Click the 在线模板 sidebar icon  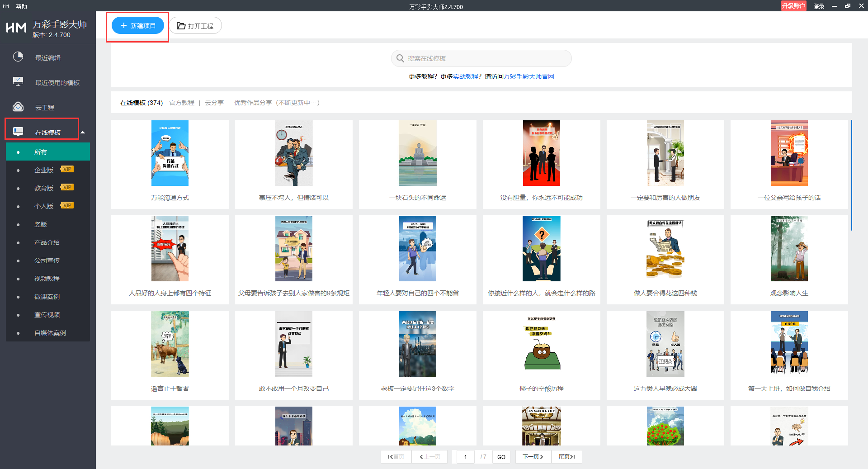coord(18,131)
